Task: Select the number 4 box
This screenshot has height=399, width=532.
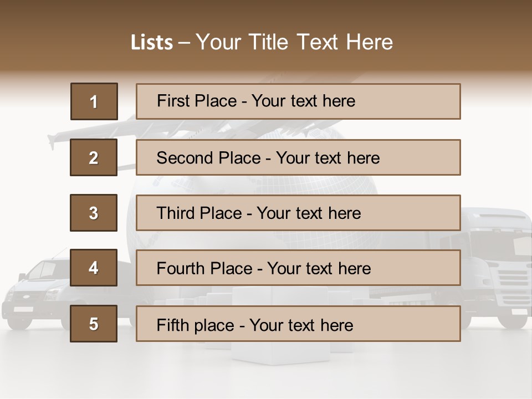Action: click(94, 268)
